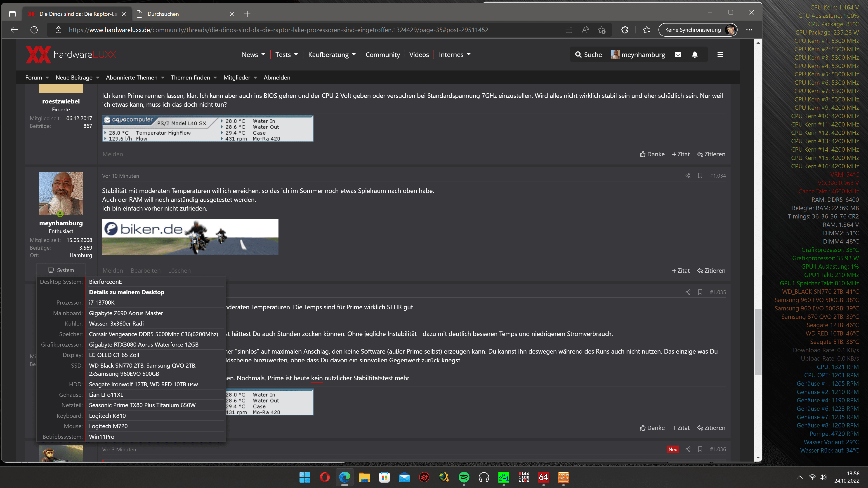This screenshot has height=488, width=868.
Task: Open the hamburger menu icon
Action: coord(720,54)
